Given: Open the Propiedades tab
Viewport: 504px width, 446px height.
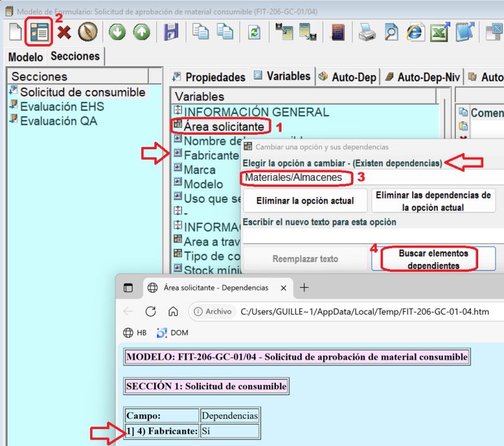Looking at the screenshot, I should pos(209,77).
